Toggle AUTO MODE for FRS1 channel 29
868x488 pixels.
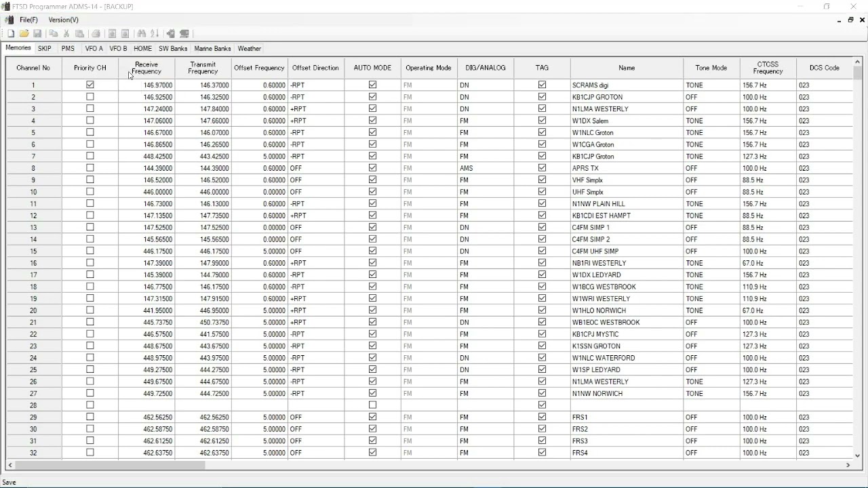point(372,417)
